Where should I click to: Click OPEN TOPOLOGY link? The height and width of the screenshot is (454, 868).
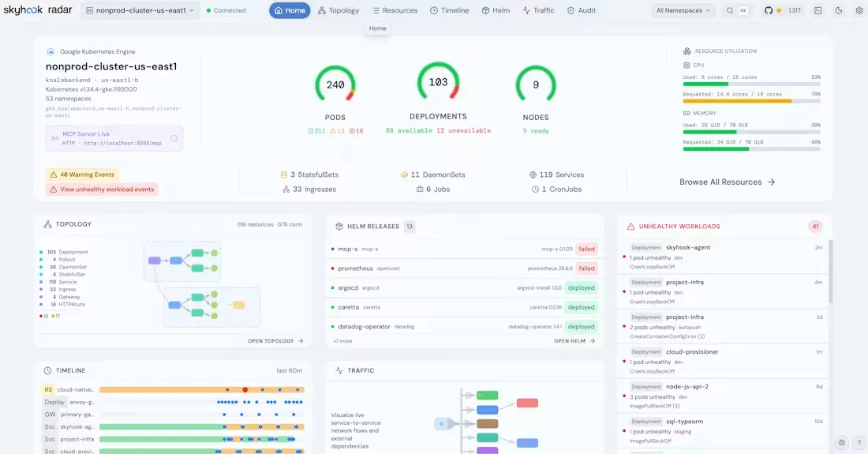275,341
